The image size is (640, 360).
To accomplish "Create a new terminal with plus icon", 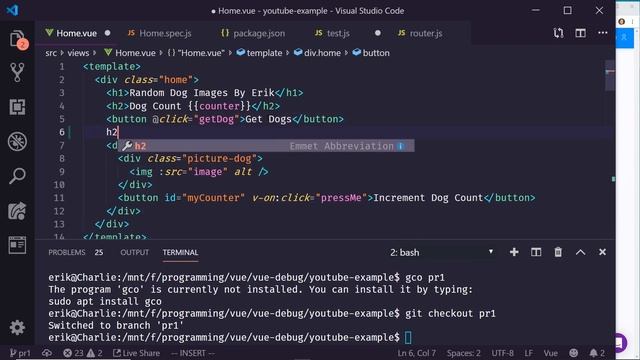I will coord(514,252).
